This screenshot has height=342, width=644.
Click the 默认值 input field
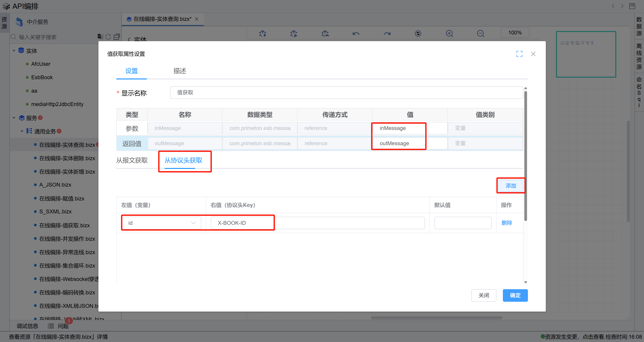tap(463, 223)
